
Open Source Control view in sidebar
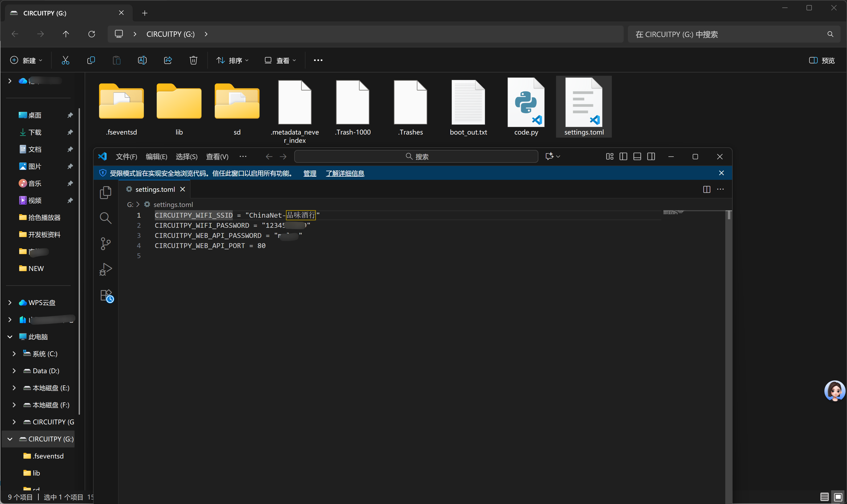pyautogui.click(x=105, y=243)
